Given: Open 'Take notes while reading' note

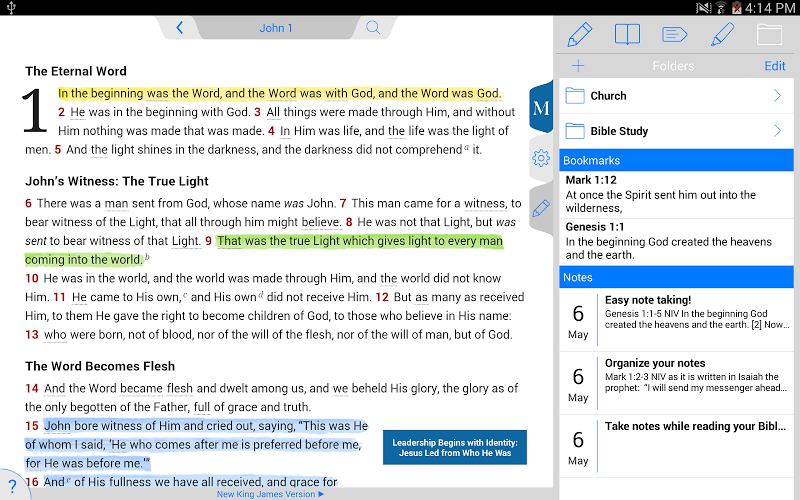Looking at the screenshot, I should click(x=677, y=446).
